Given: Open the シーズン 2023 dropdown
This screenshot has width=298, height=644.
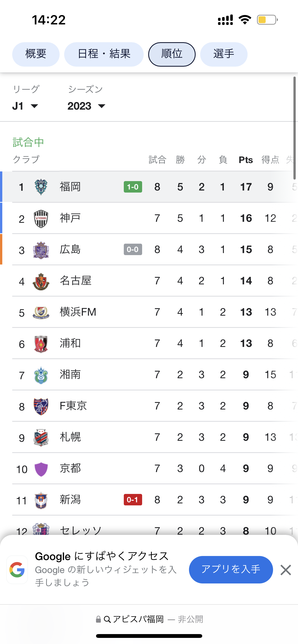Looking at the screenshot, I should (86, 106).
